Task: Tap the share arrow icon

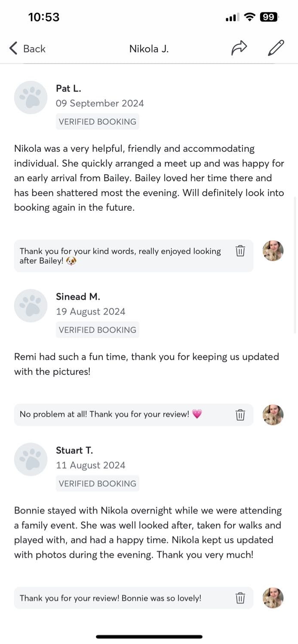Action: [239, 48]
